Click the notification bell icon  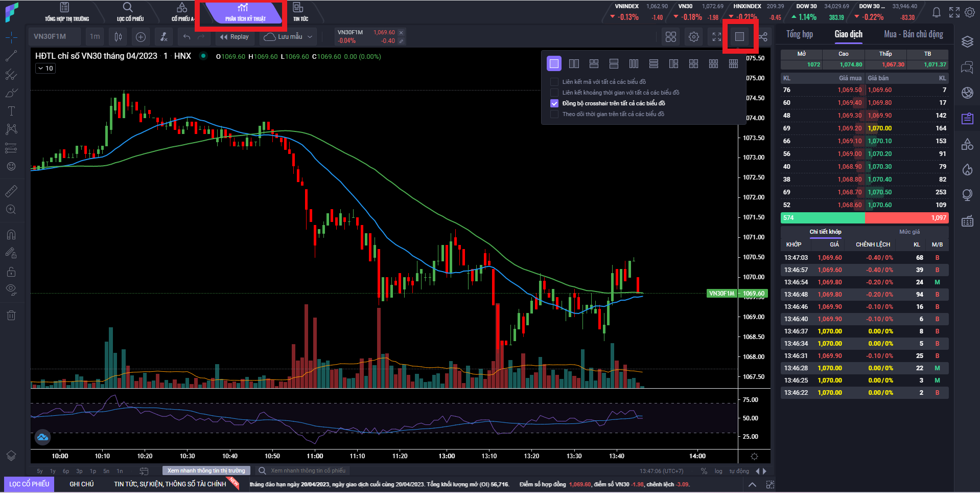936,12
